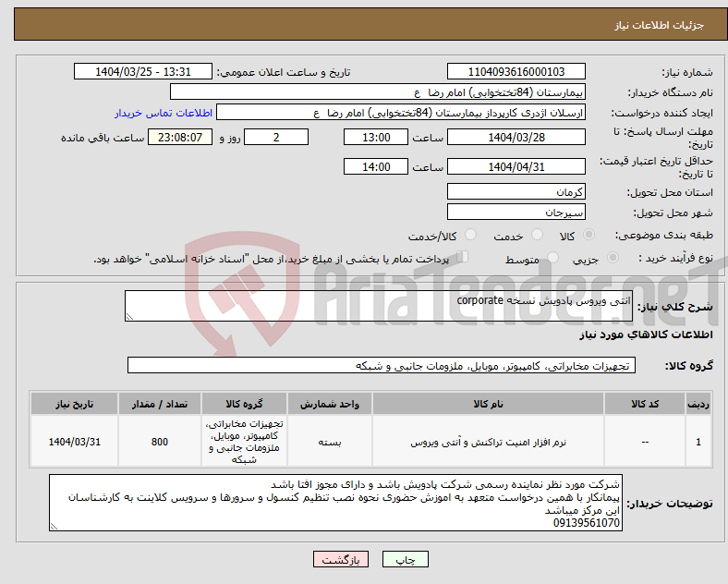Screen dimensions: 728x584
Task: Click the چاپ (print) button
Action: pyautogui.click(x=406, y=559)
